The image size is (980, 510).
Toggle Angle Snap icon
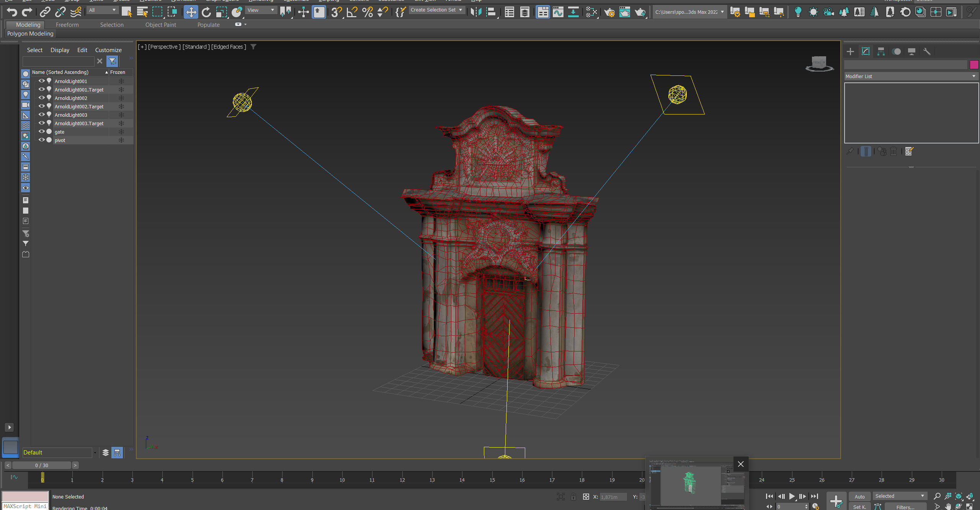coord(352,12)
